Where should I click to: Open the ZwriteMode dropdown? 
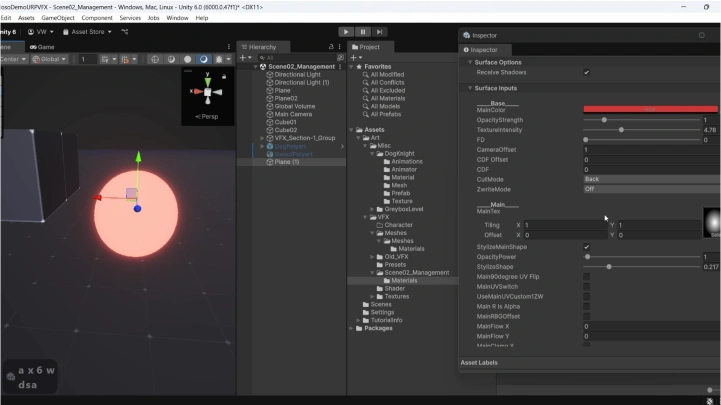click(652, 189)
